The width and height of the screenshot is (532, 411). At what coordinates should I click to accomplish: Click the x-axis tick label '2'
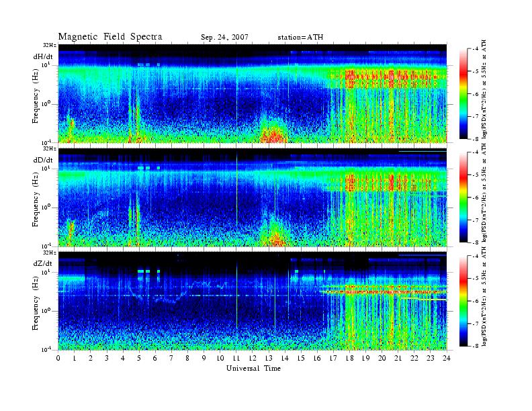coord(91,358)
